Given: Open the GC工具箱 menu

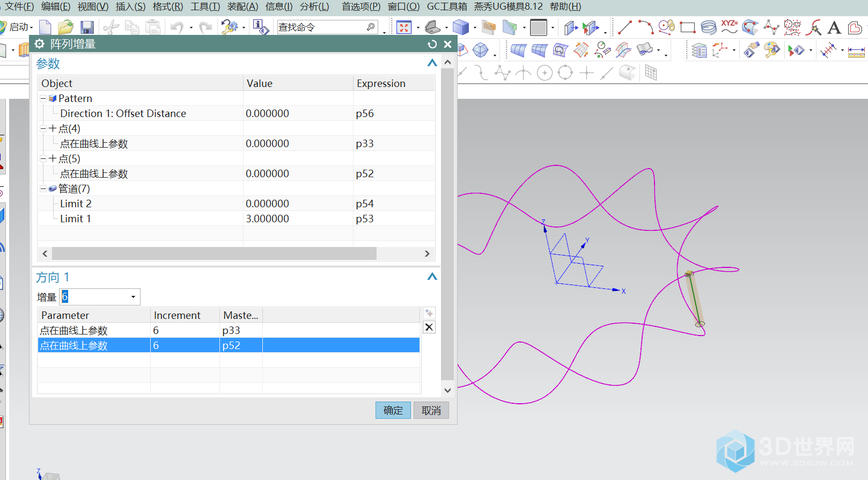Looking at the screenshot, I should 446,6.
